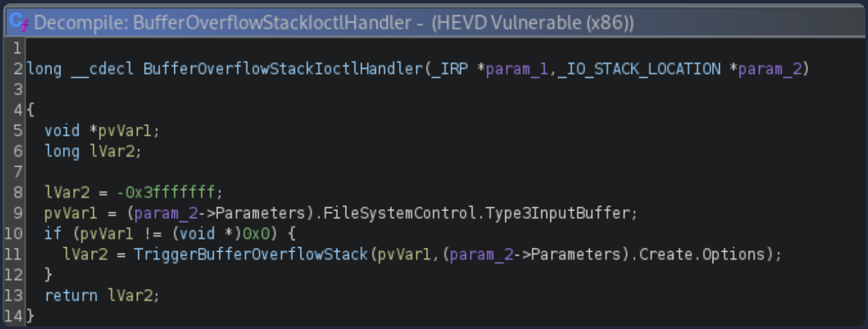This screenshot has height=329, width=868.
Task: Click line number 8 in the gutter
Action: pyautogui.click(x=17, y=193)
